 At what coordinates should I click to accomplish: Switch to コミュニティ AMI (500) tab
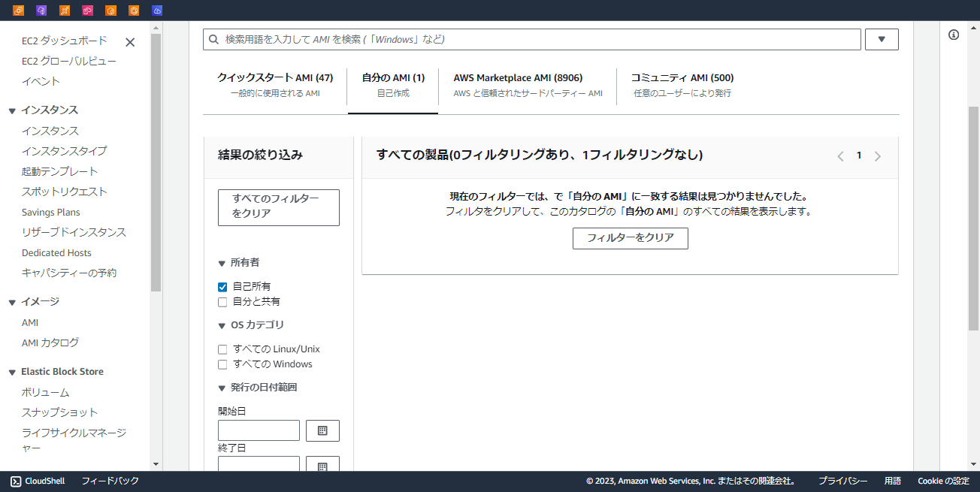(682, 86)
